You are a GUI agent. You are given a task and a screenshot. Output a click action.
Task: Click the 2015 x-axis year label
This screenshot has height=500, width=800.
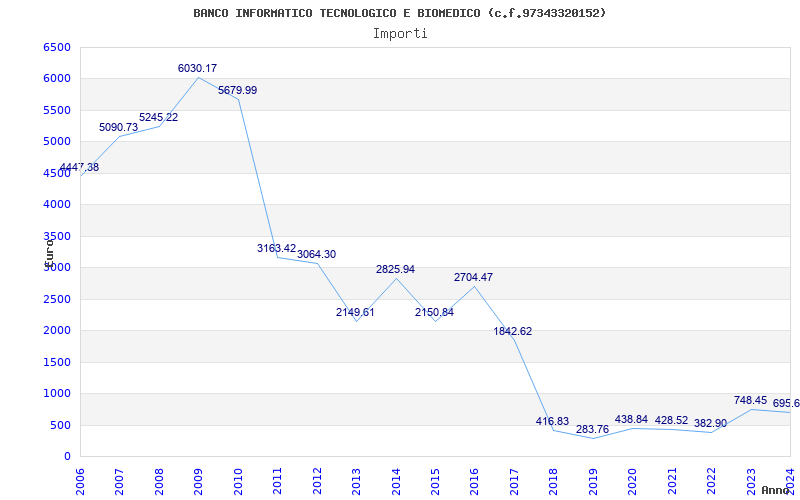click(435, 481)
